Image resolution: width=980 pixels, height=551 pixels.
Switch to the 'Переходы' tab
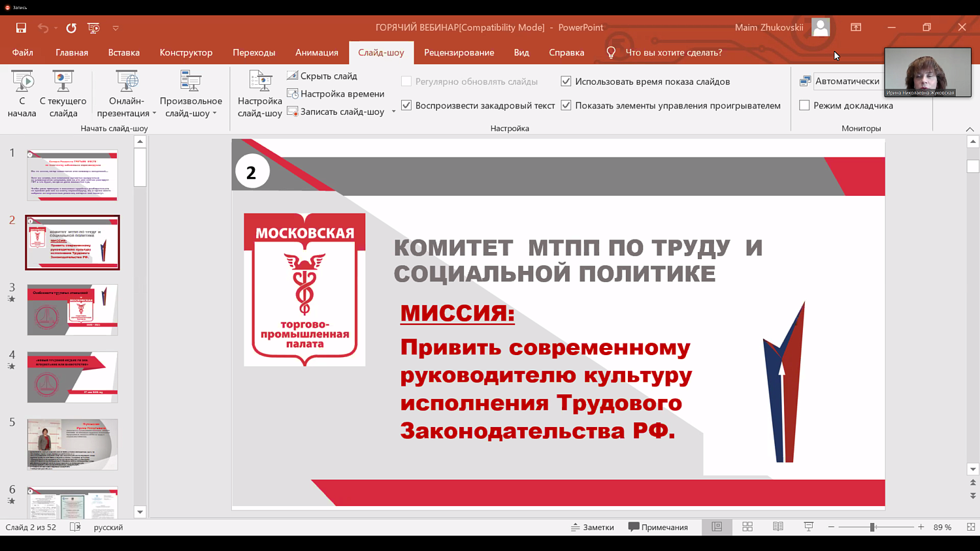(x=254, y=52)
